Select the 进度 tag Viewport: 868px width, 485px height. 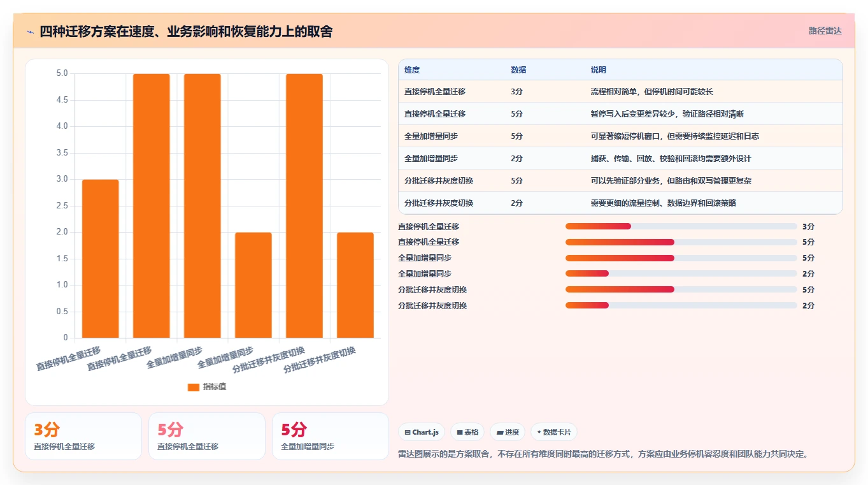click(508, 432)
